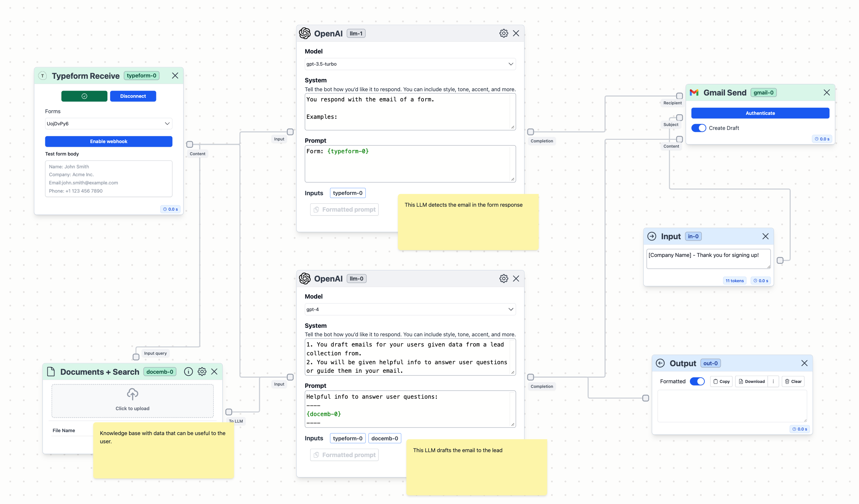Click OpenAI logo on llm-1 node
Viewport: 859px width, 504px height.
(305, 33)
